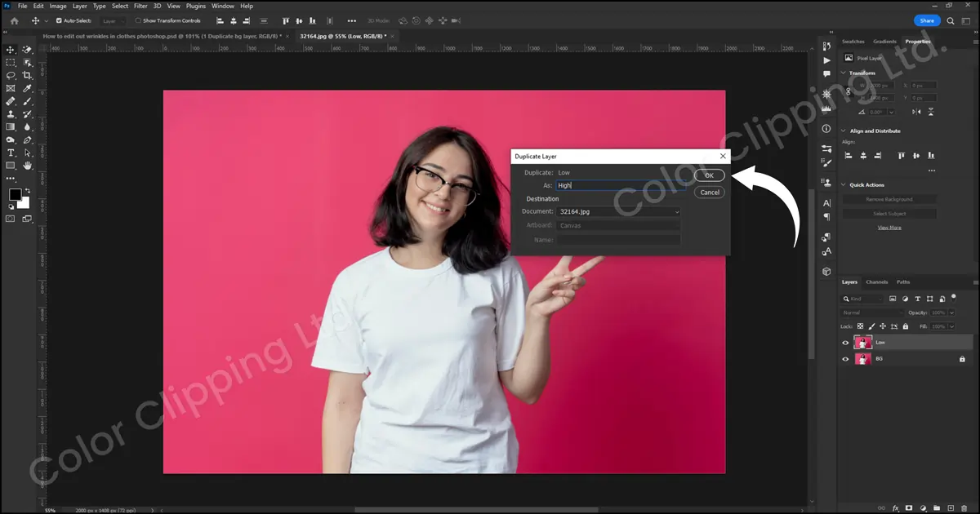Image resolution: width=980 pixels, height=514 pixels.
Task: Toggle layer filtering switch on/off
Action: coord(953,298)
